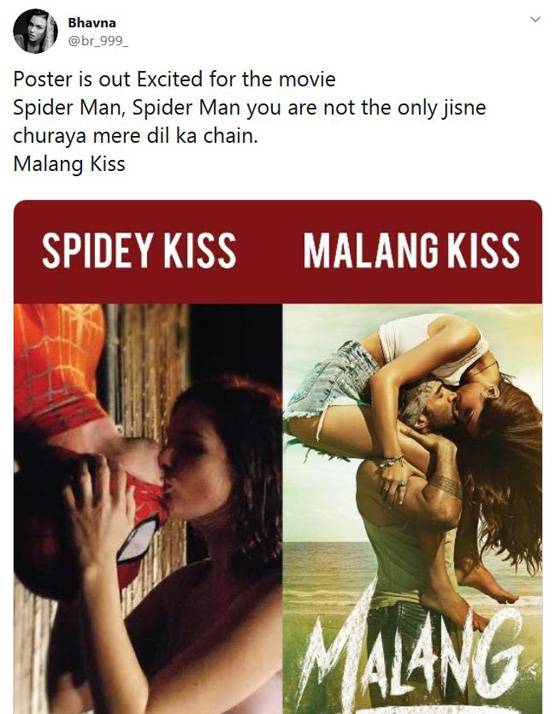Select the 'Poster is out Excited' text line
555x714 pixels.
coord(174,79)
